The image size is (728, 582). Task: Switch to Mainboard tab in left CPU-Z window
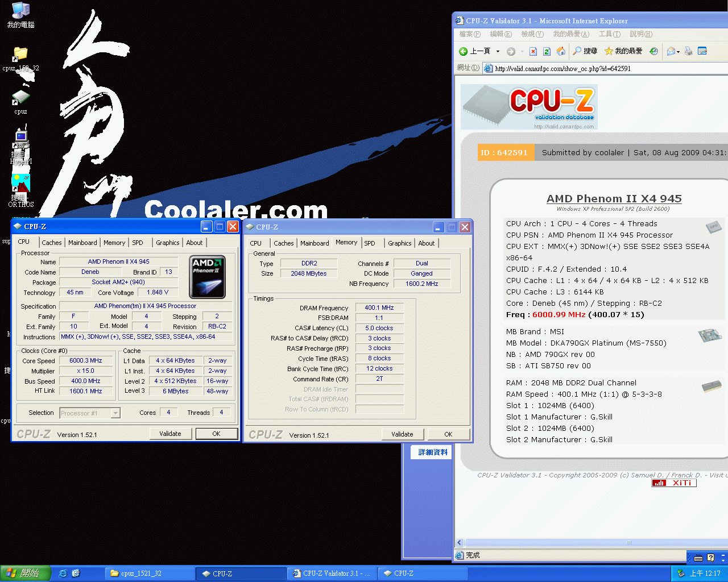tap(82, 243)
